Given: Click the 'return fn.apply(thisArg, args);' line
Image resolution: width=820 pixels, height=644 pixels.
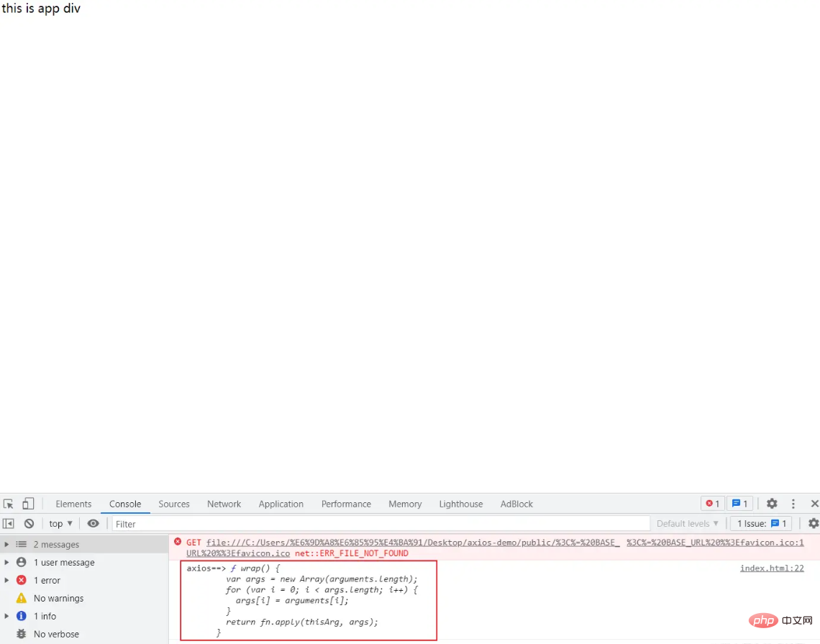Looking at the screenshot, I should [302, 622].
